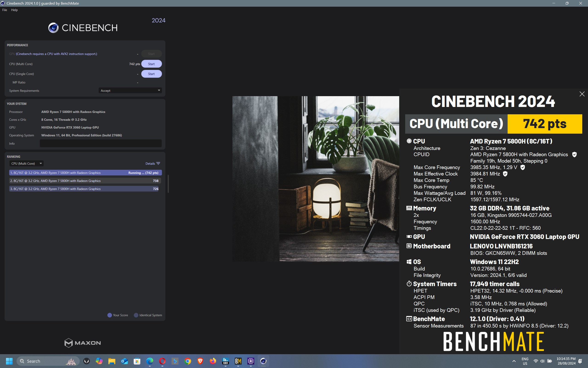The width and height of the screenshot is (588, 368).
Task: Open the Help menu
Action: [14, 10]
